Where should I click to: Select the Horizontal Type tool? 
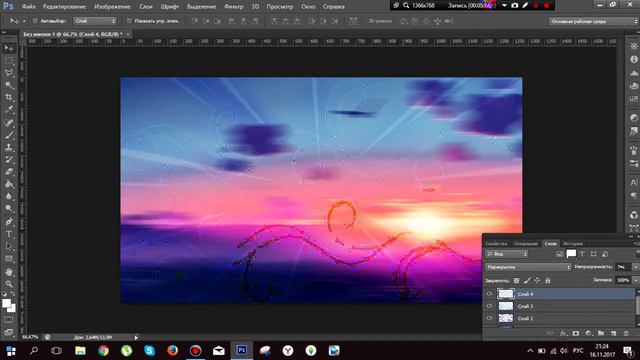coord(9,234)
